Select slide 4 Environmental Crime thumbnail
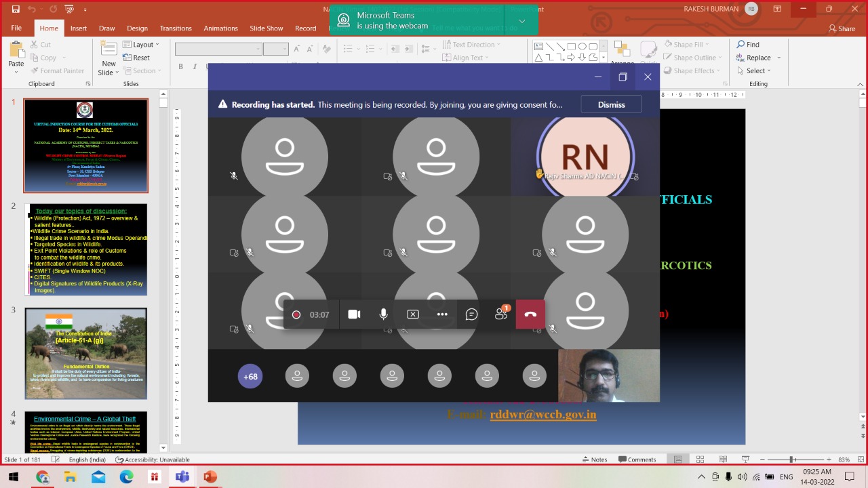Viewport: 868px width, 488px height. pos(86,432)
